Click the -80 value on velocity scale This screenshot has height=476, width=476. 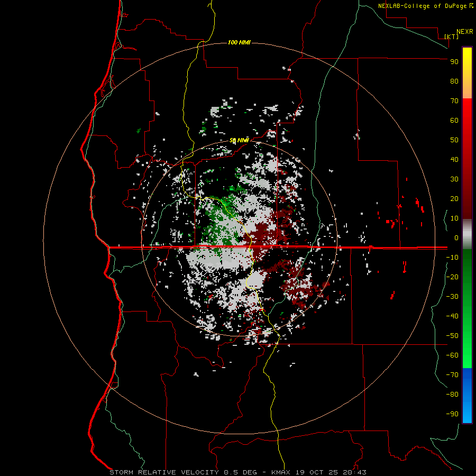452,395
